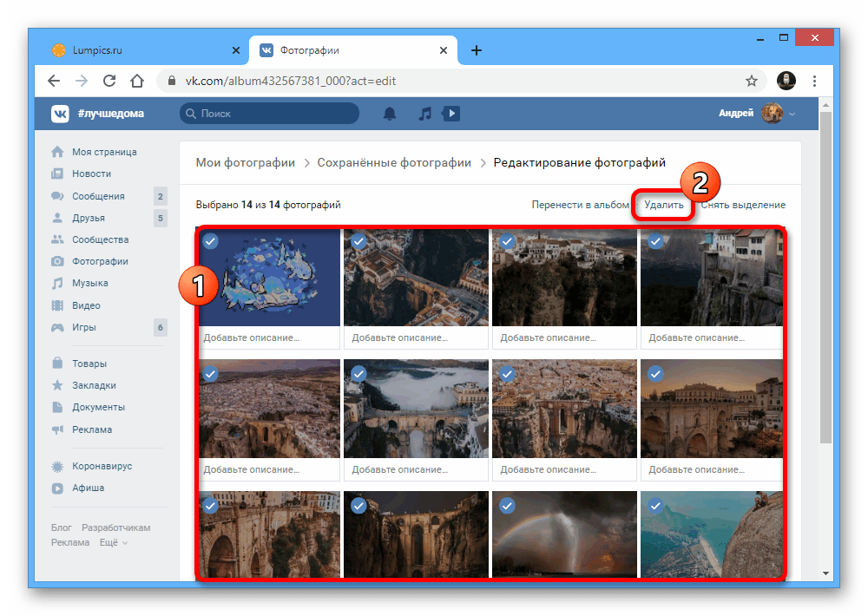The image size is (868, 616).
Task: Uncheck the coastal rock photo
Action: click(x=656, y=505)
